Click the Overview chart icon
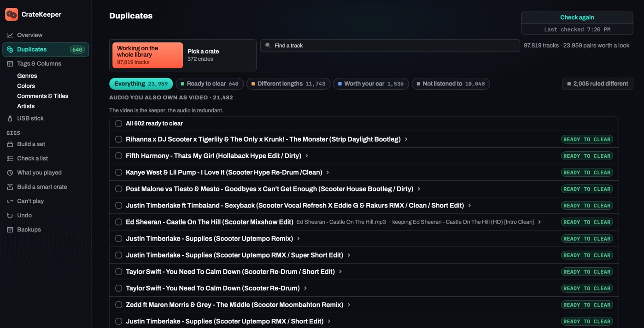 [10, 35]
